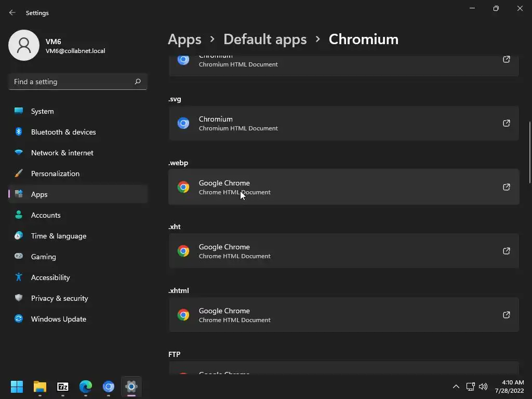
Task: Click the Chrome logo in .webp row
Action: [183, 187]
